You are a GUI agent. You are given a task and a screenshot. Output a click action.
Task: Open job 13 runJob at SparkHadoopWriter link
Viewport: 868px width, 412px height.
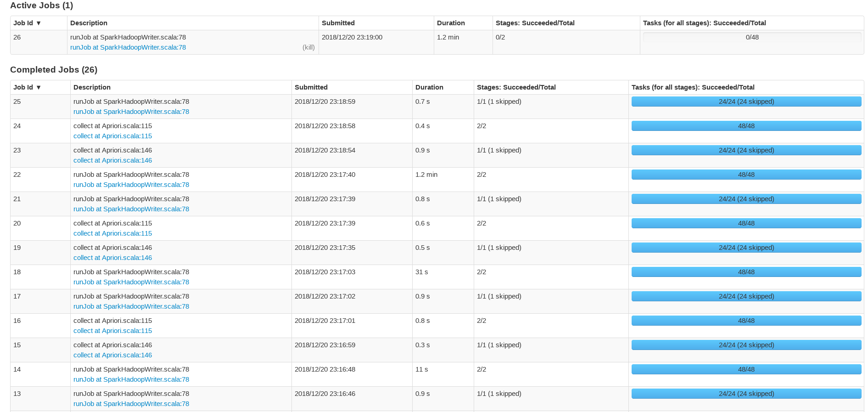pos(131,404)
